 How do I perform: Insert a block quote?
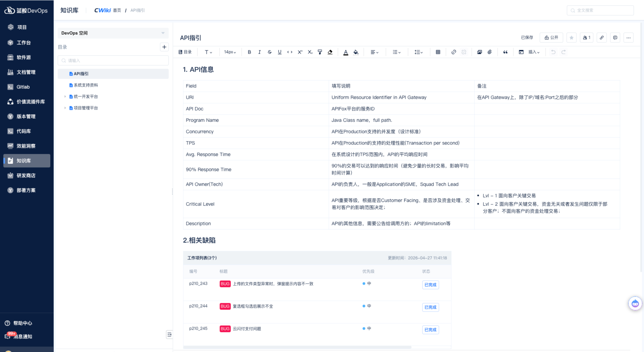pyautogui.click(x=505, y=52)
